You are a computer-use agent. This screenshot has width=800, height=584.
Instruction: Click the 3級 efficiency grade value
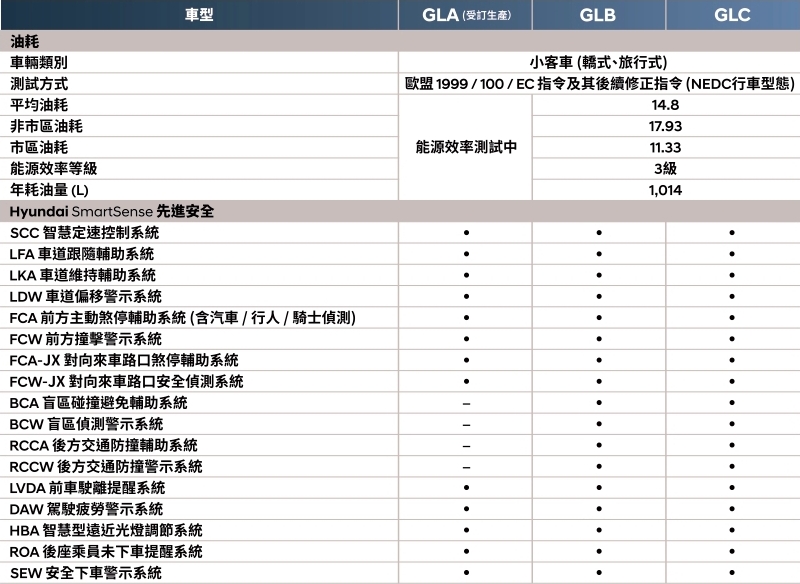(x=665, y=169)
